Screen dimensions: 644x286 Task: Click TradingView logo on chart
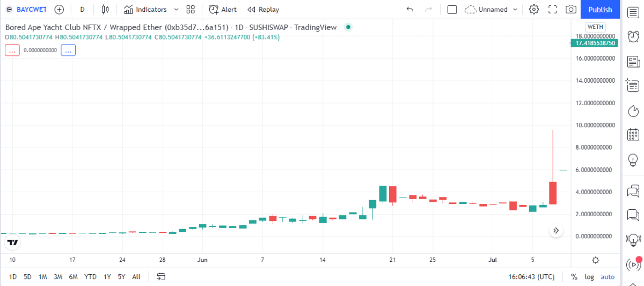pyautogui.click(x=13, y=243)
